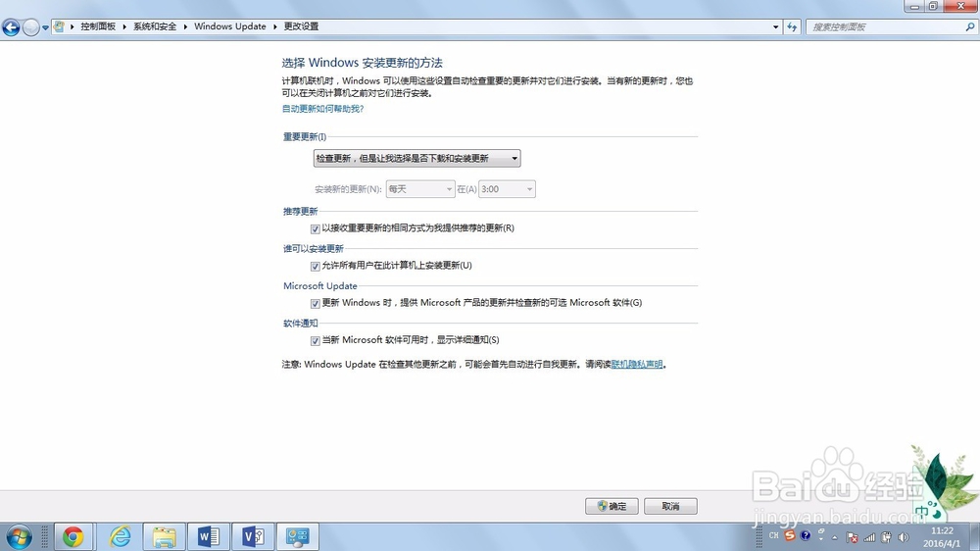Expand arrow after 系统和安全 breadcrumb
This screenshot has width=980, height=551.
[185, 26]
